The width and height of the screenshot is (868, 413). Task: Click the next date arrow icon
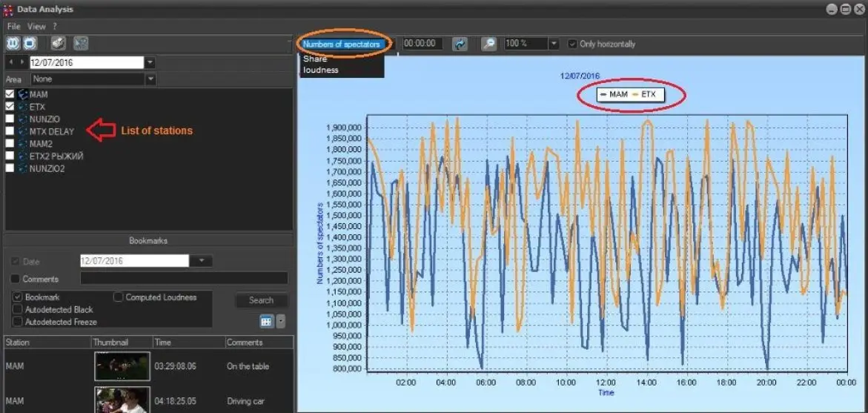click(22, 62)
